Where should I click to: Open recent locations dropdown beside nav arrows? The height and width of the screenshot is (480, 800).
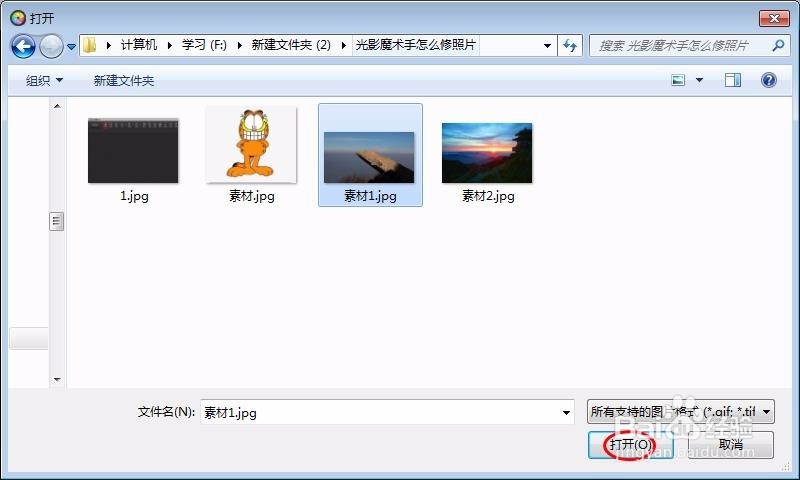tap(71, 47)
